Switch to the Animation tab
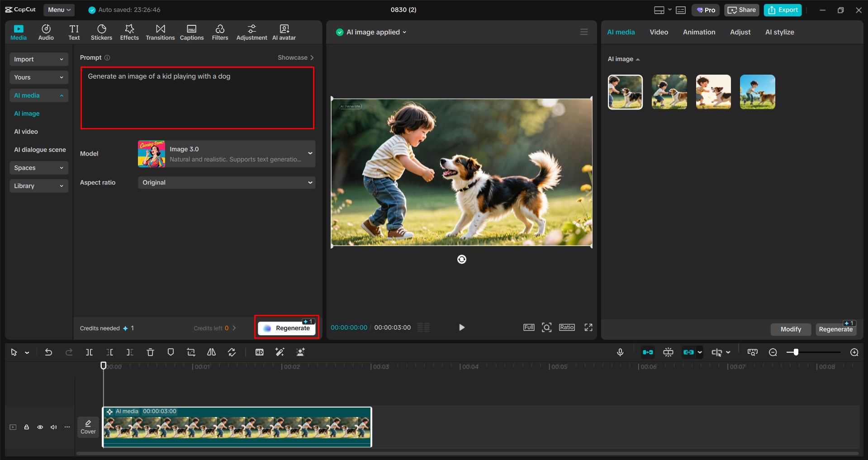 698,32
